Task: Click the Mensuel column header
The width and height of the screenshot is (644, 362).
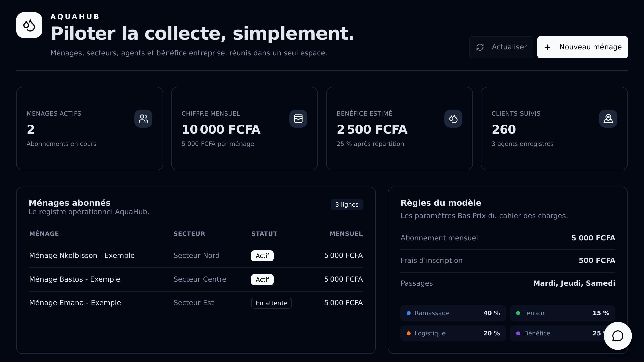Action: point(346,234)
